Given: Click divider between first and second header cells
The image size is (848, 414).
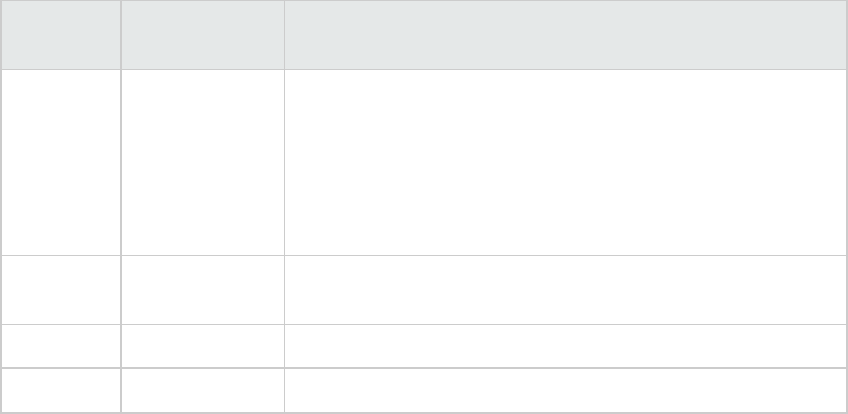Looking at the screenshot, I should click(x=120, y=35).
